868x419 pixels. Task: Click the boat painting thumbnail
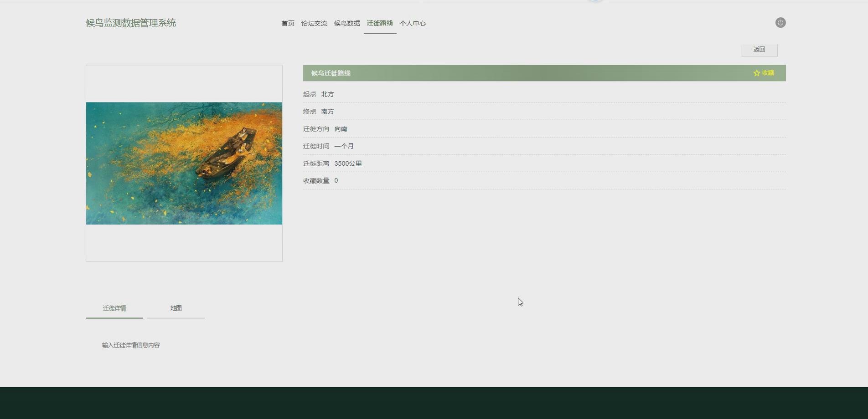tap(184, 163)
